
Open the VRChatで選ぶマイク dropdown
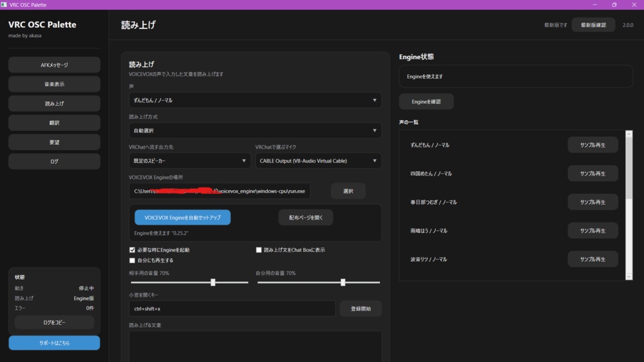pyautogui.click(x=318, y=161)
